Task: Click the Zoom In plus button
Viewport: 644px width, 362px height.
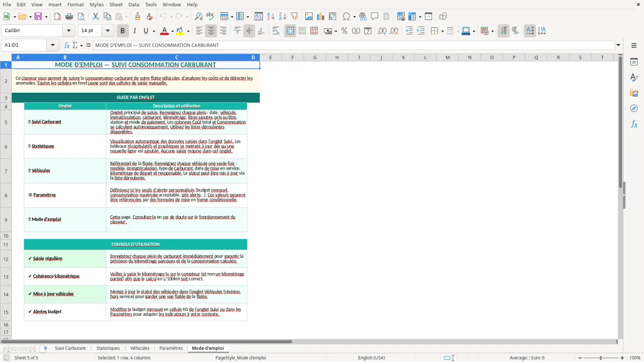Action: 623,358
